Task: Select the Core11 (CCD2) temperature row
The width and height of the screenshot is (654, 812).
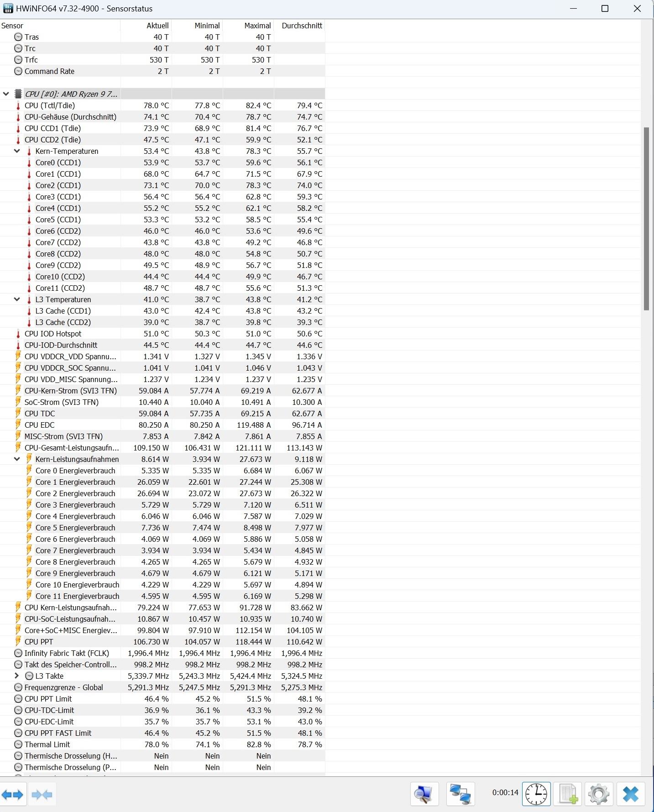Action: (x=162, y=288)
